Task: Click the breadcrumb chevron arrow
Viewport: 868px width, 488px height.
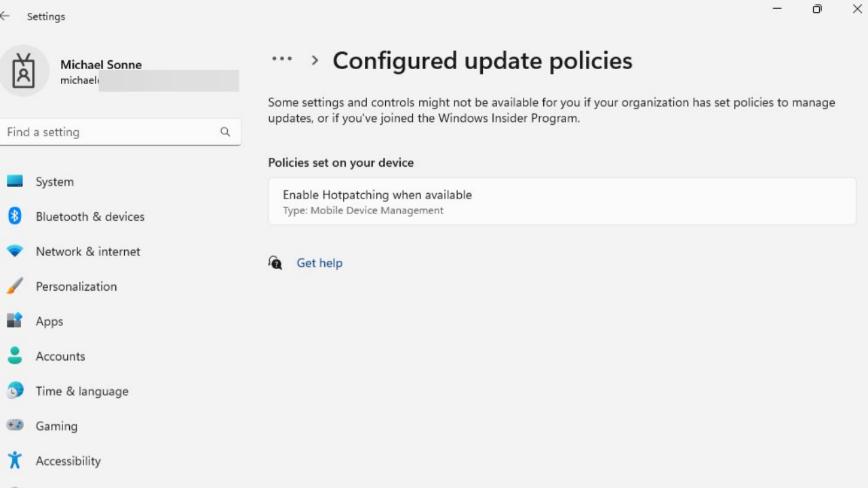Action: point(315,60)
